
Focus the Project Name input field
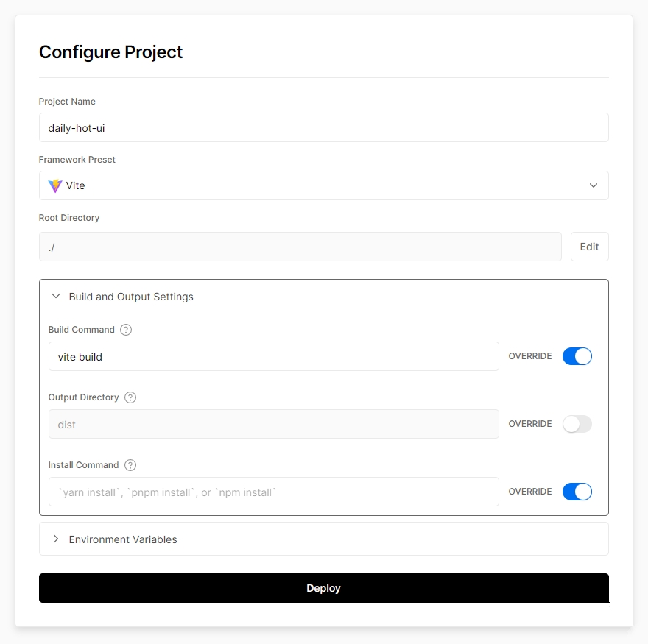coord(323,127)
